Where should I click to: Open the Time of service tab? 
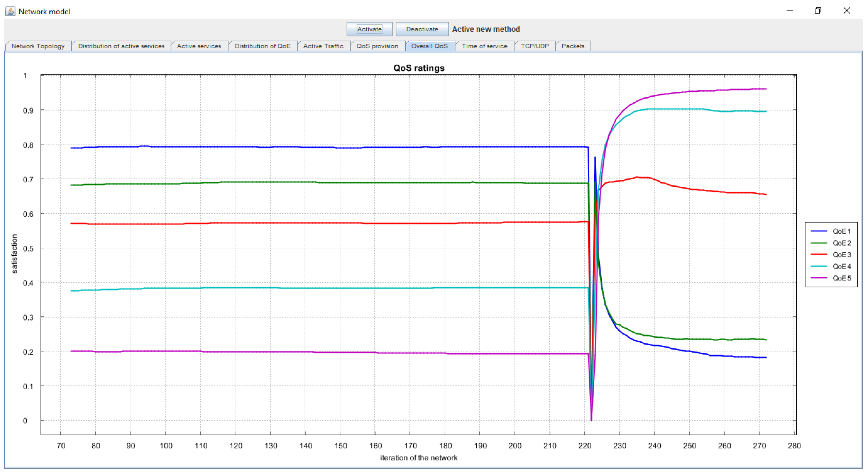coord(484,46)
